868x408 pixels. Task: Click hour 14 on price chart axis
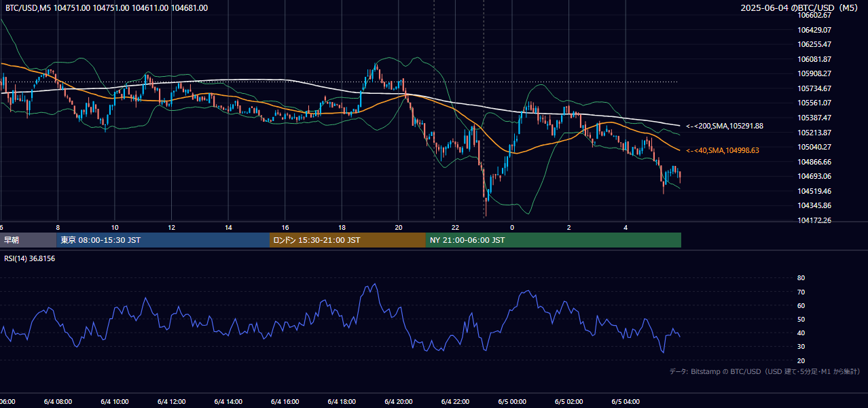click(228, 227)
